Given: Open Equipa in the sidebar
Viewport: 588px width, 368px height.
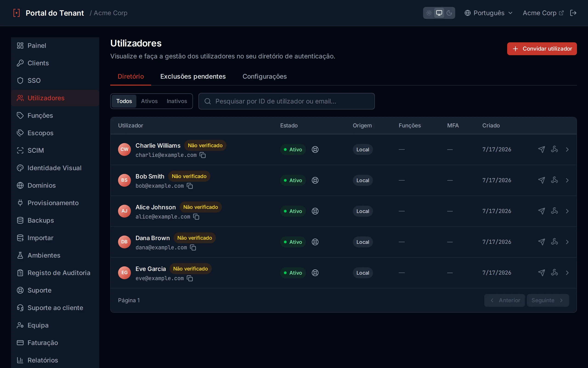Looking at the screenshot, I should (x=55, y=325).
